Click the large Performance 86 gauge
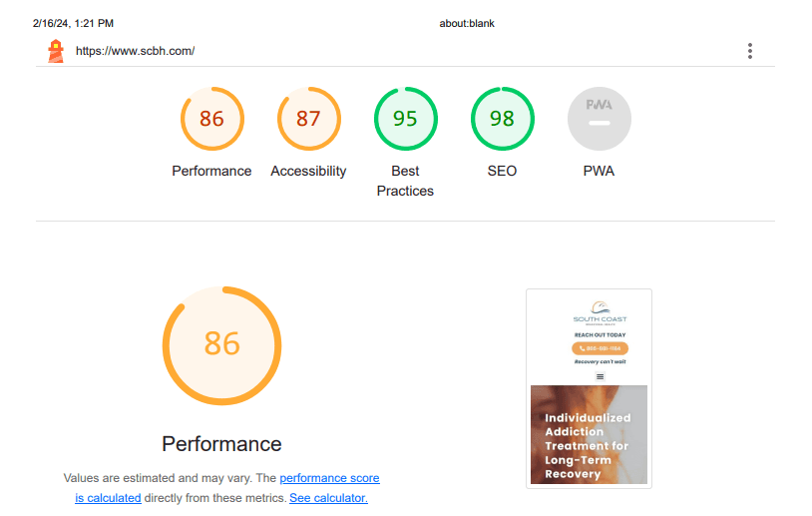Image resolution: width=812 pixels, height=516 pixels. click(221, 345)
